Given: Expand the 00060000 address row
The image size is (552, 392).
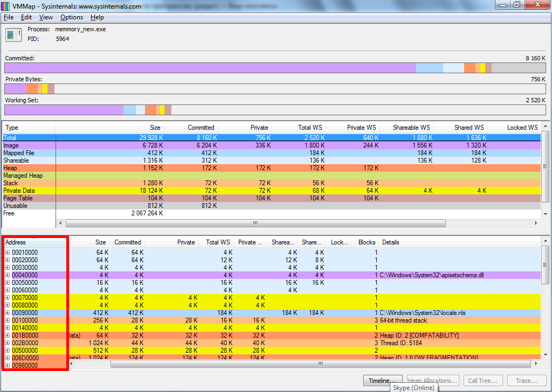Looking at the screenshot, I should coord(7,290).
